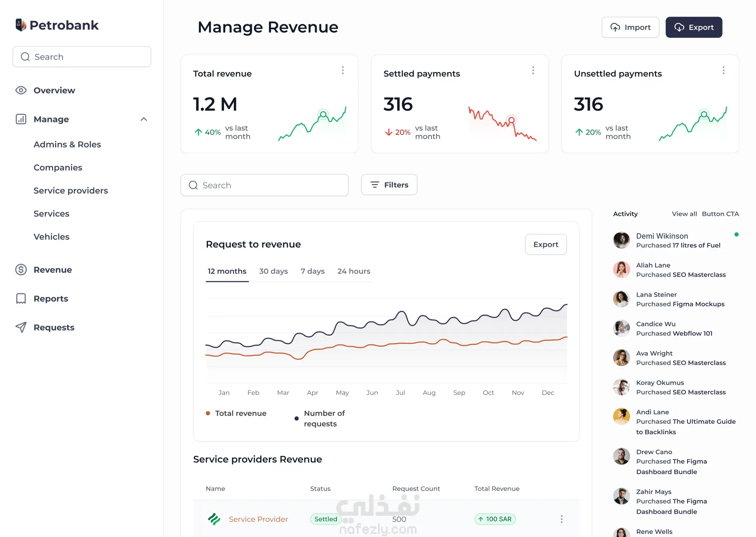The image size is (756, 537).
Task: Switch to the 30 days tab
Action: click(273, 271)
